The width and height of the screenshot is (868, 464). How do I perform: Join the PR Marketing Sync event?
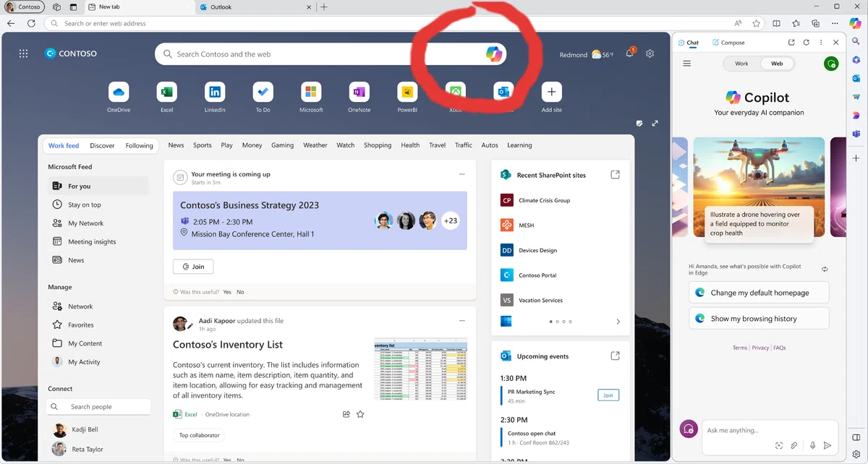pos(608,395)
